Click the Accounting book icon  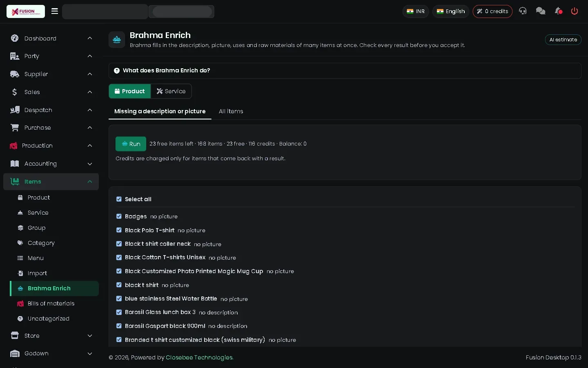15,164
